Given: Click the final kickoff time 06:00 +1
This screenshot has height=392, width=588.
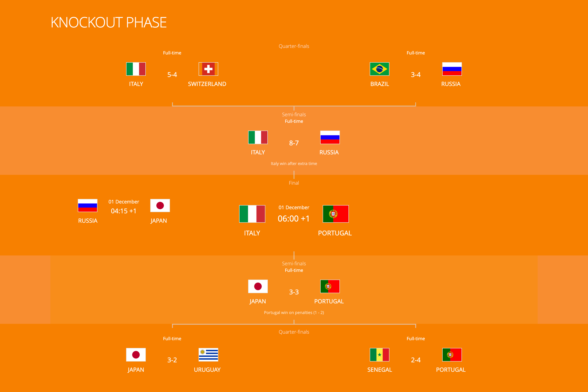Looking at the screenshot, I should (294, 218).
